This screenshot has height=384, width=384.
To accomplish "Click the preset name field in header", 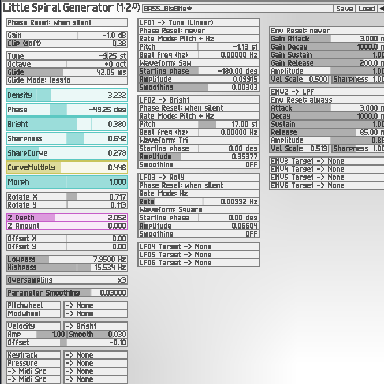I will (x=238, y=8).
